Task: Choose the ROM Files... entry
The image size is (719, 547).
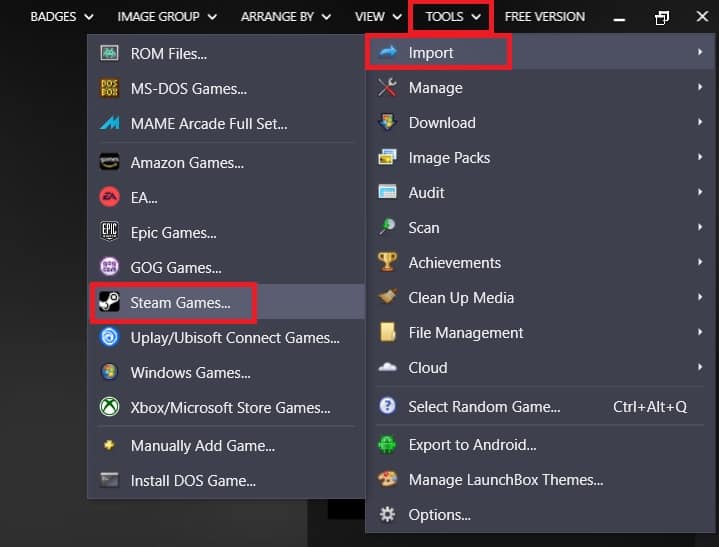Action: 227,53
